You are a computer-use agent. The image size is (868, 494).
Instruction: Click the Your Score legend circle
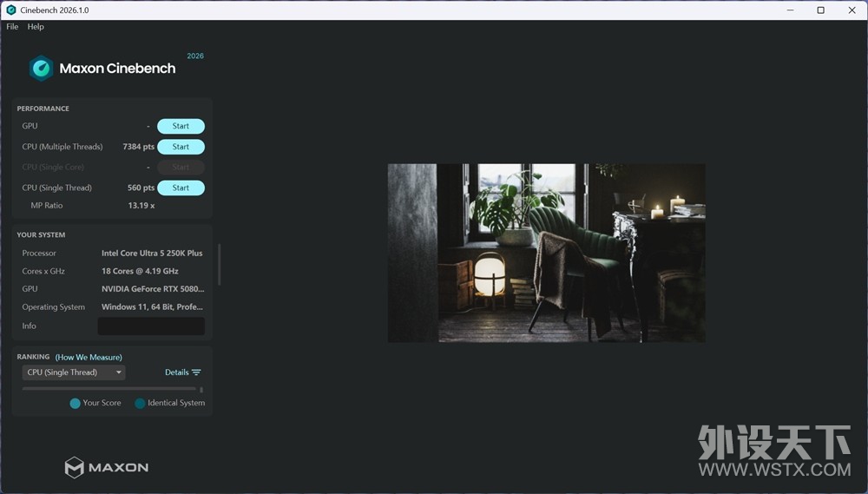(x=75, y=403)
